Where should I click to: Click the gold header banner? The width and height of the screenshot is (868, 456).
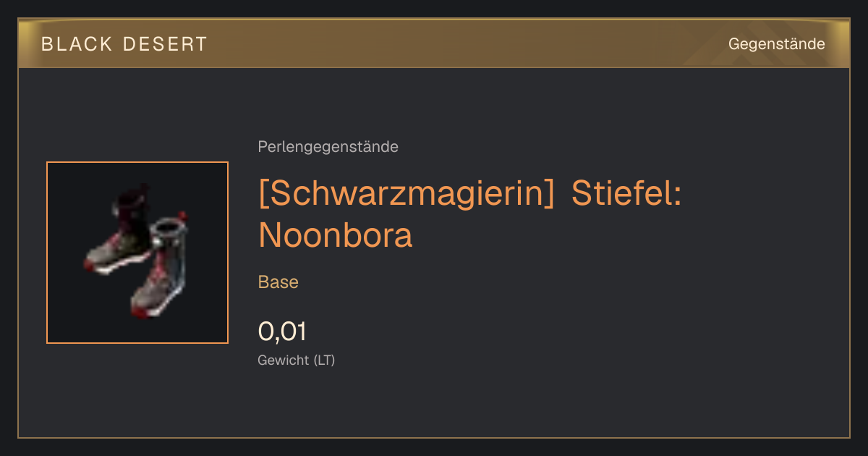[434, 44]
